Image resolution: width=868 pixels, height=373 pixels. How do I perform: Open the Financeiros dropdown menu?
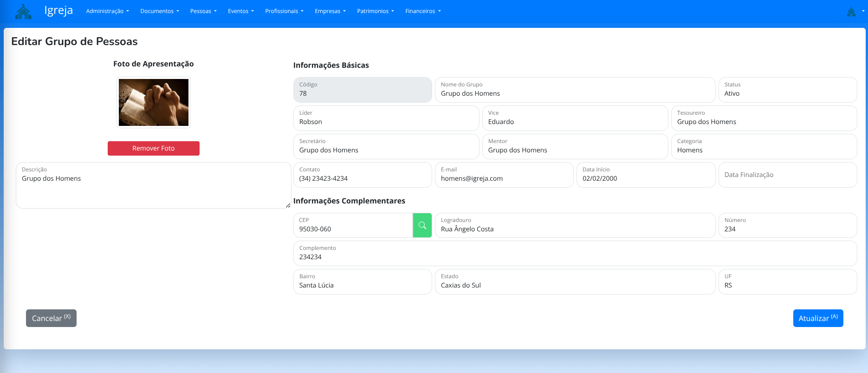pos(422,11)
